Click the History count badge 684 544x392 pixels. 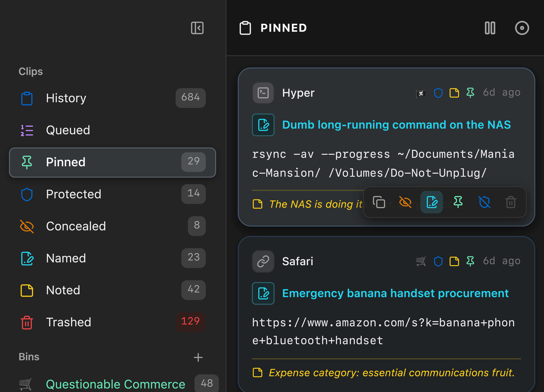(190, 98)
